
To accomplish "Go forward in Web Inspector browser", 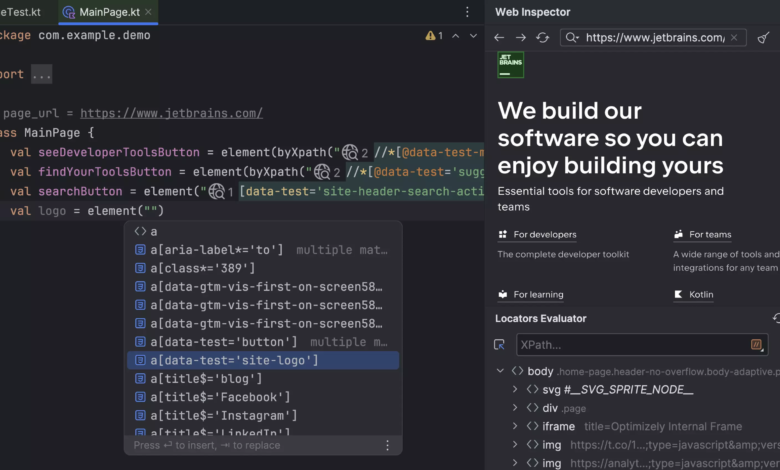I will pyautogui.click(x=521, y=38).
